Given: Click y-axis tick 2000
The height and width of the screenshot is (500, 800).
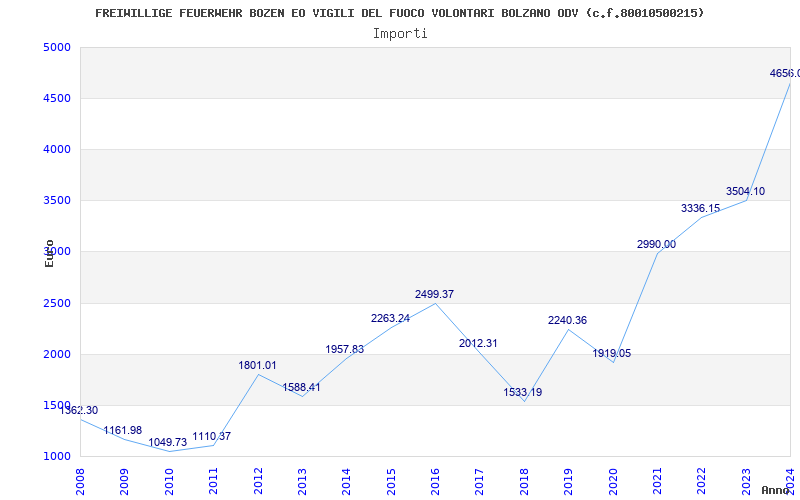Looking at the screenshot, I should tap(57, 355).
